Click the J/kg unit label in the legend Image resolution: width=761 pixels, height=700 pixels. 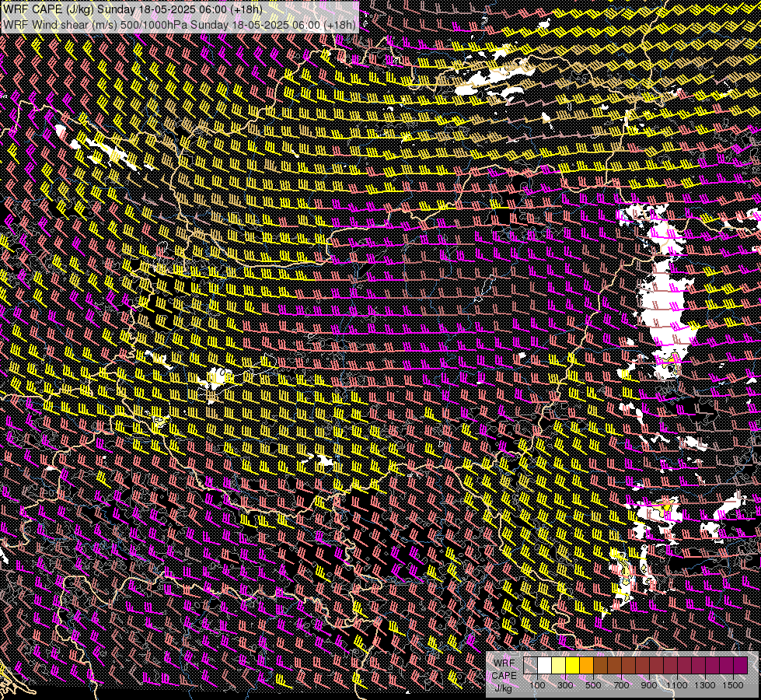tap(503, 689)
